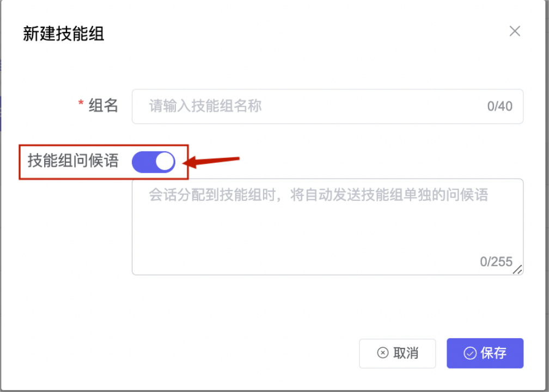Close the 新建技能组 dialog with the X icon

click(x=515, y=31)
